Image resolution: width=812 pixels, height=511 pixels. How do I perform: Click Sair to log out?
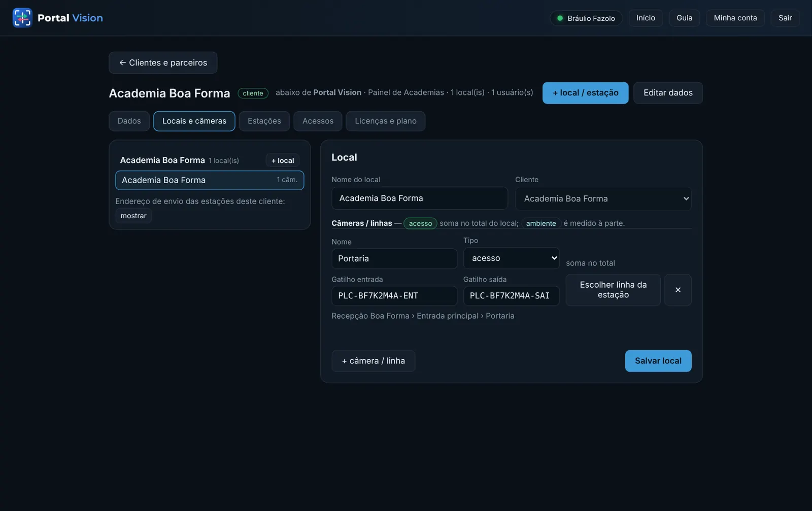(785, 18)
